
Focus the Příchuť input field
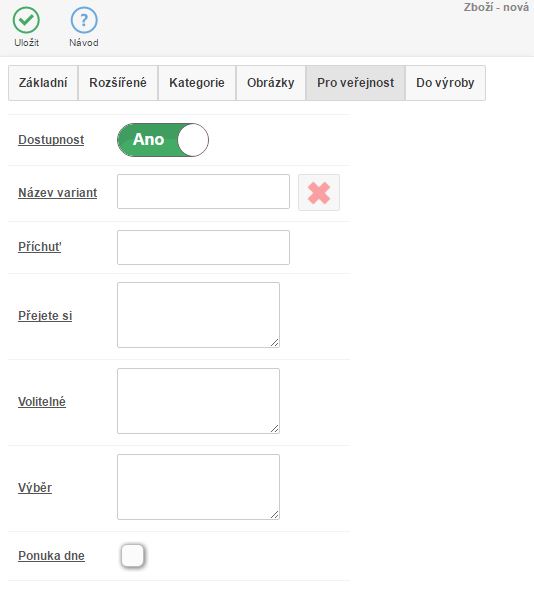[203, 247]
